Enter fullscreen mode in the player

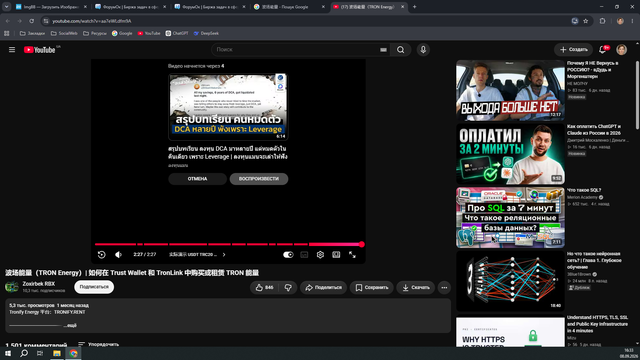pos(352,255)
